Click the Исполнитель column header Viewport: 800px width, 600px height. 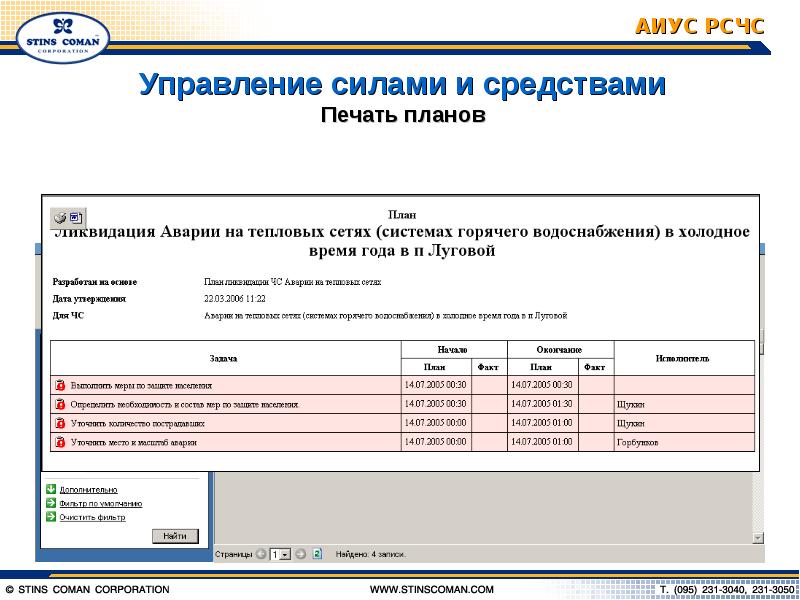tap(684, 358)
